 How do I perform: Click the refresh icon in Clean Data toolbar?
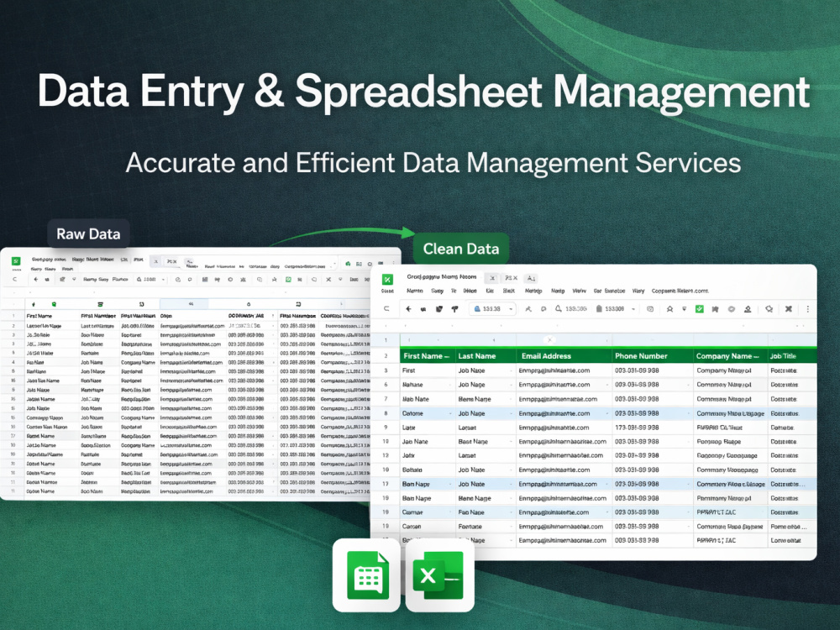pyautogui.click(x=386, y=308)
